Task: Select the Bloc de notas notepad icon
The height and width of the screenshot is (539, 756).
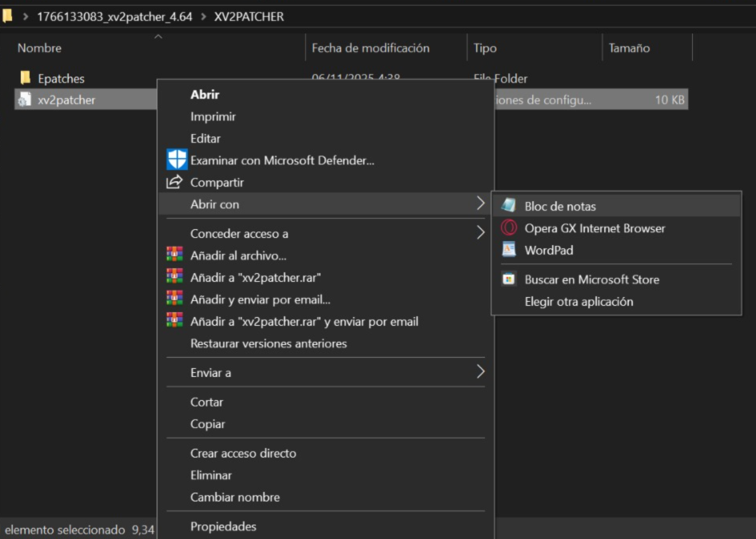Action: pos(508,206)
